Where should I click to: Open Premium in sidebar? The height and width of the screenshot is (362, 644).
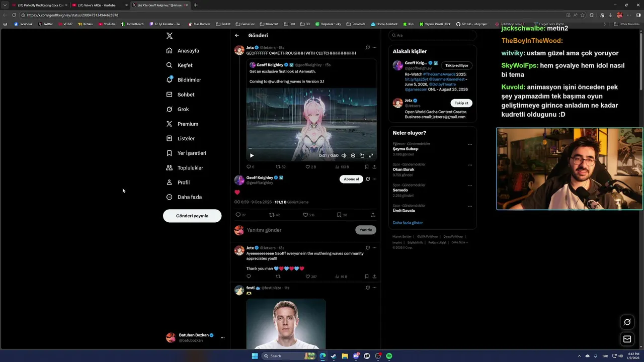tap(182, 124)
